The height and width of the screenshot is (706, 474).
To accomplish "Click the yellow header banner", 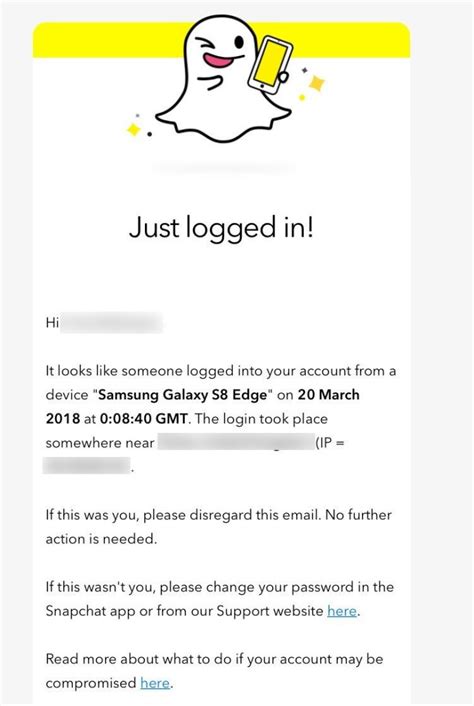I will point(221,40).
